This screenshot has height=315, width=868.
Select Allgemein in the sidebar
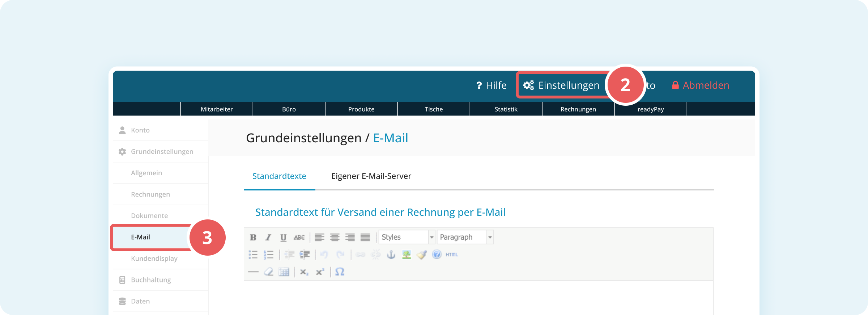click(x=160, y=173)
